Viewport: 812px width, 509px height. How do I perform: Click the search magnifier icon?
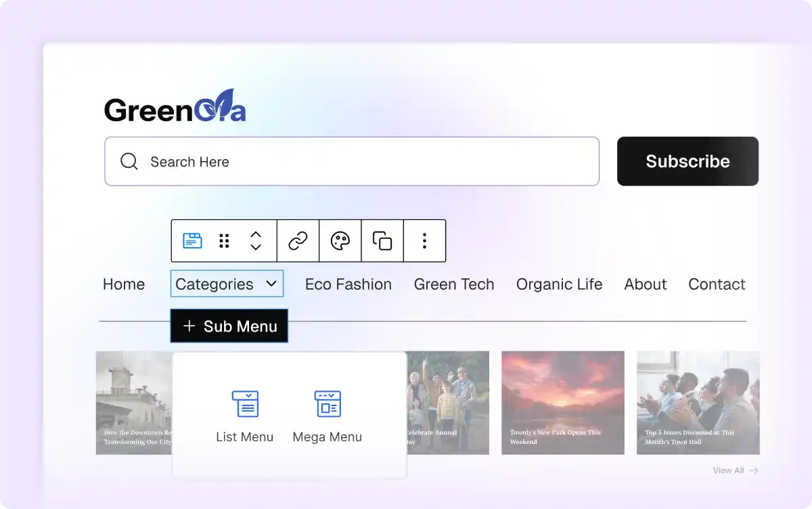pyautogui.click(x=129, y=161)
